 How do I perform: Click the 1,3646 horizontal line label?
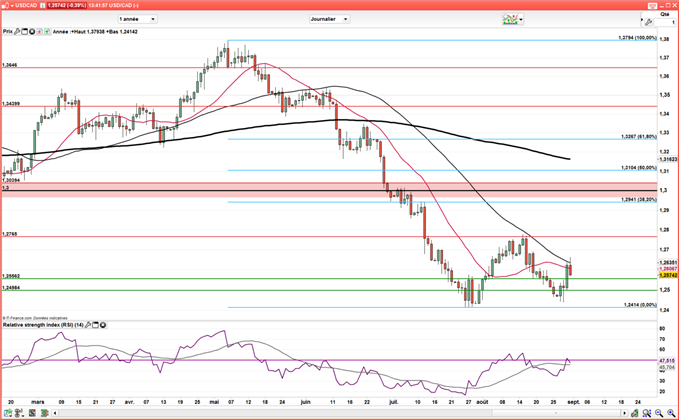click(10, 65)
